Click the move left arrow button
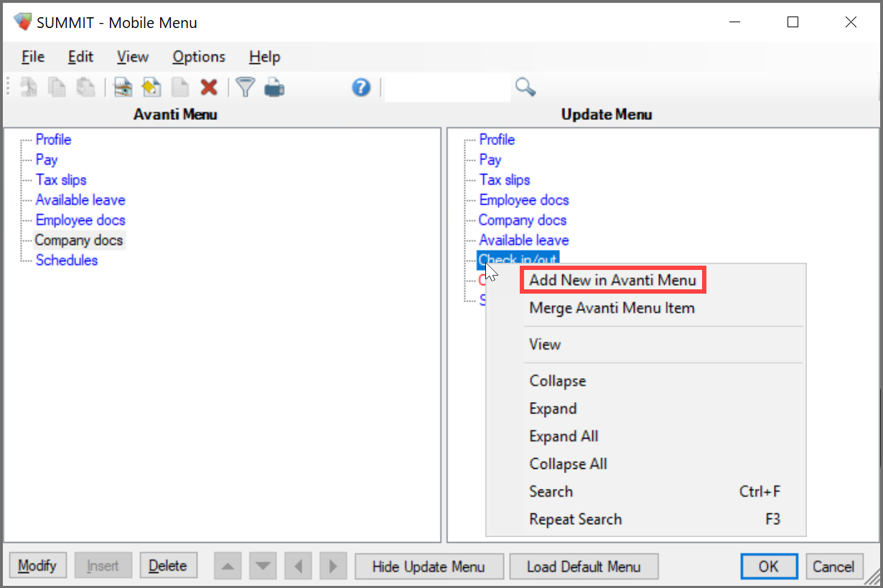 (298, 566)
